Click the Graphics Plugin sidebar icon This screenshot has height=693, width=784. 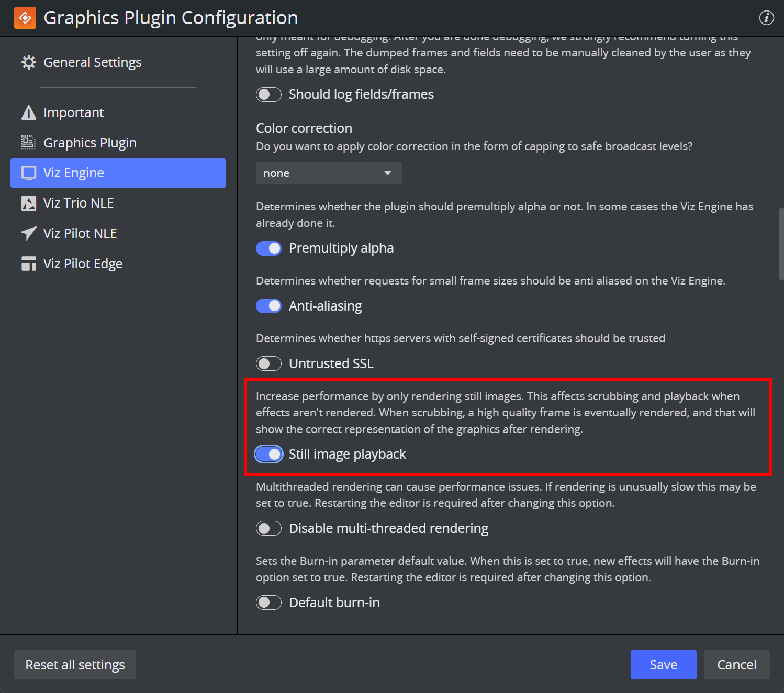tap(28, 143)
